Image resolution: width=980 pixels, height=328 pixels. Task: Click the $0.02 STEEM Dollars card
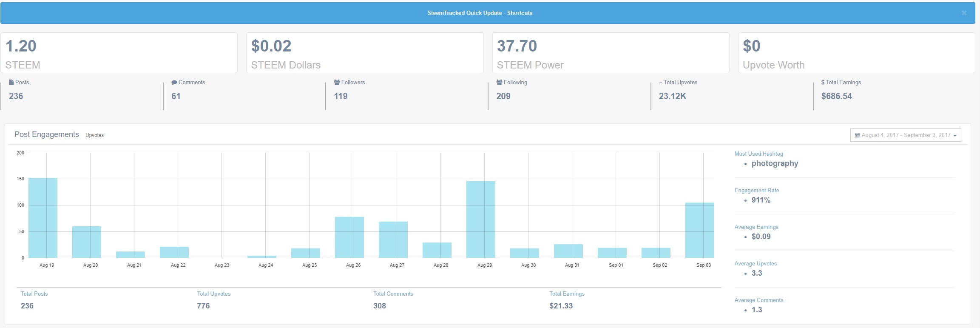coord(365,53)
